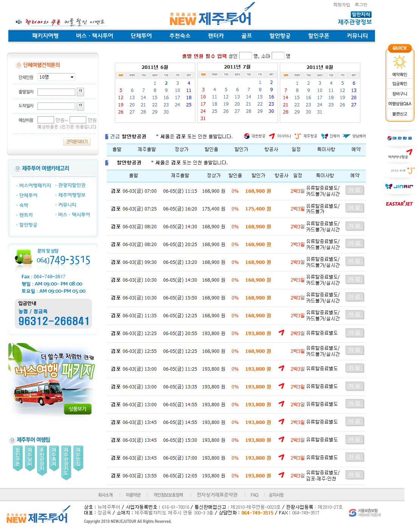Screen dimensions: 420x530
Task: Click the 견적문의하기 button
Action: (x=77, y=142)
